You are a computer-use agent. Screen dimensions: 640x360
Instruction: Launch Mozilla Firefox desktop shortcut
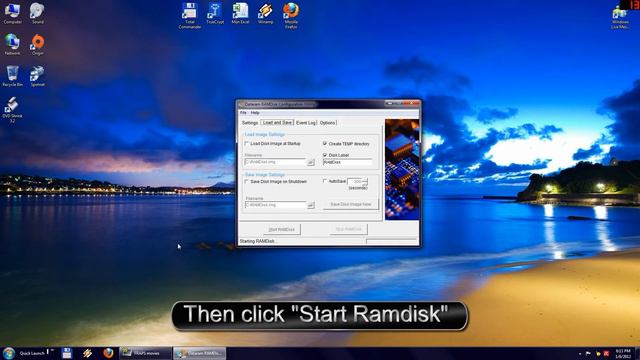291,16
